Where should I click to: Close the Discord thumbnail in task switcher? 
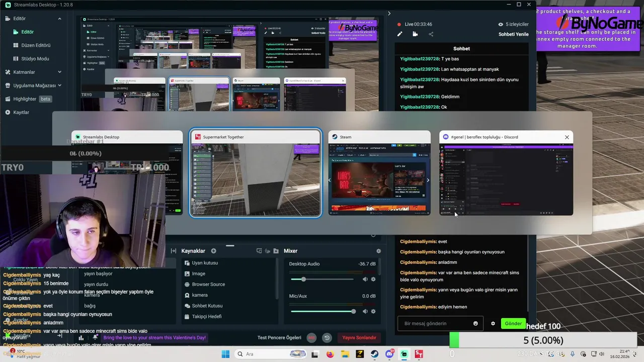click(x=567, y=137)
